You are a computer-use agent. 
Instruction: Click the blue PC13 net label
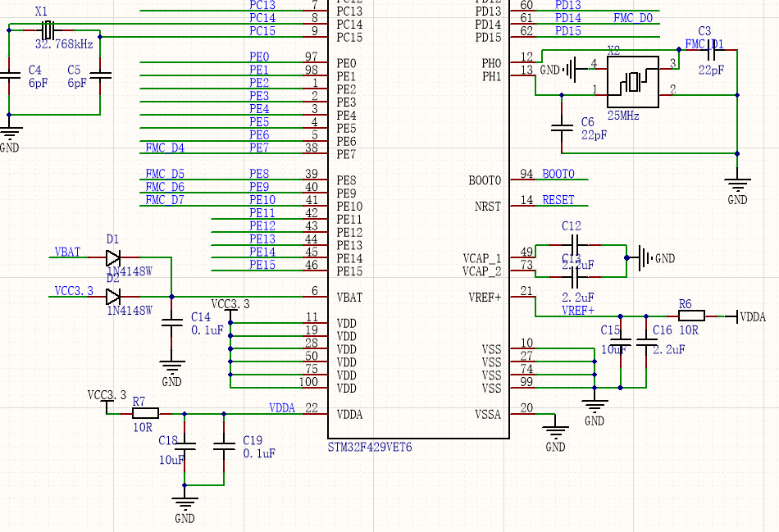[262, 5]
